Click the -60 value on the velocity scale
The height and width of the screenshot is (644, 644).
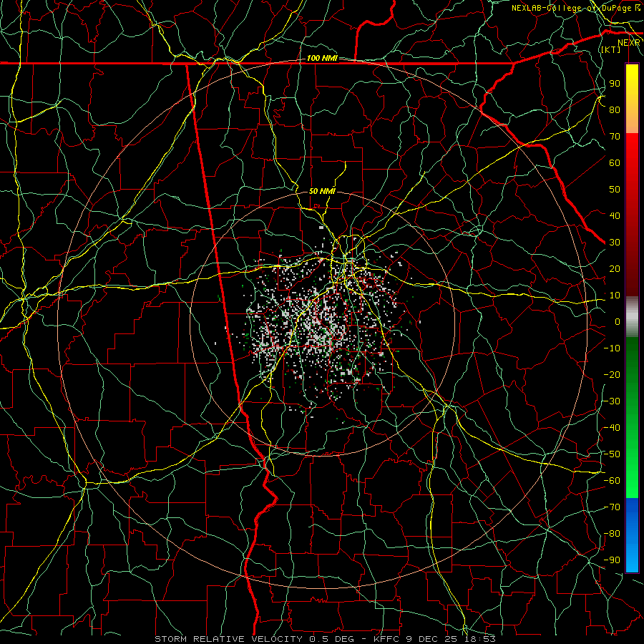pos(612,481)
